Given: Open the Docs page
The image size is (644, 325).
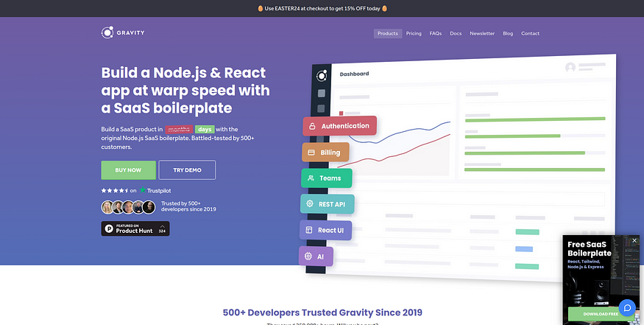Looking at the screenshot, I should (456, 33).
